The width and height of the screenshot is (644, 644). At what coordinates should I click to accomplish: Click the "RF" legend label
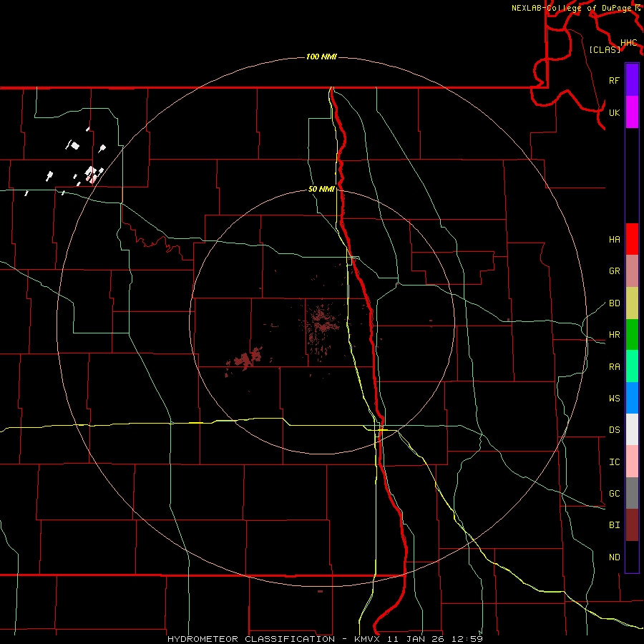(614, 80)
